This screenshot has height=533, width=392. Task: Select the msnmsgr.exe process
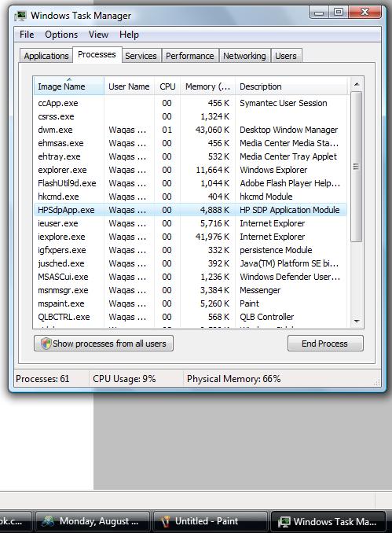190,290
